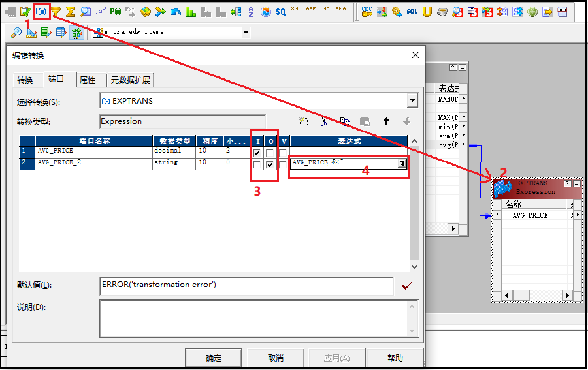Click the arrow beside the min(P row
588x370 pixels.
(463, 126)
